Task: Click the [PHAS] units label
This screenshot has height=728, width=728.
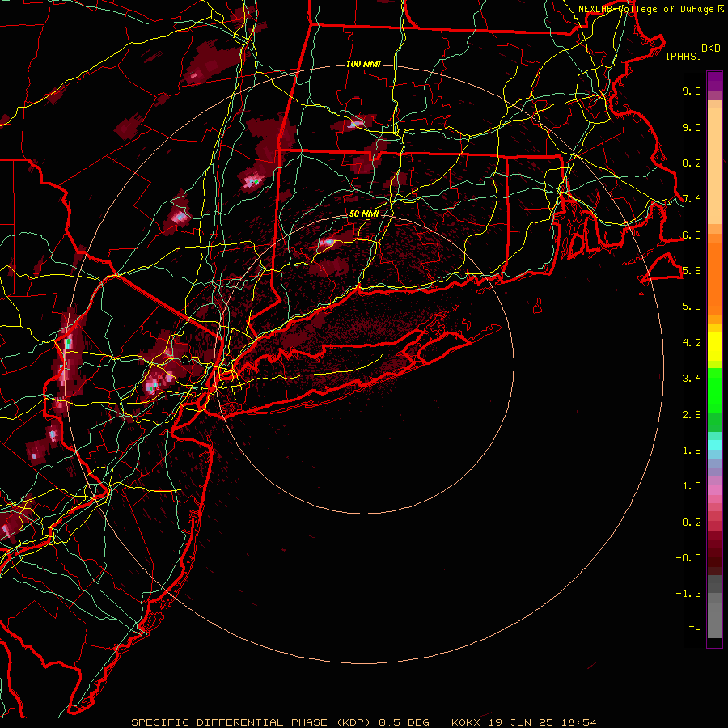Action: 684,56
